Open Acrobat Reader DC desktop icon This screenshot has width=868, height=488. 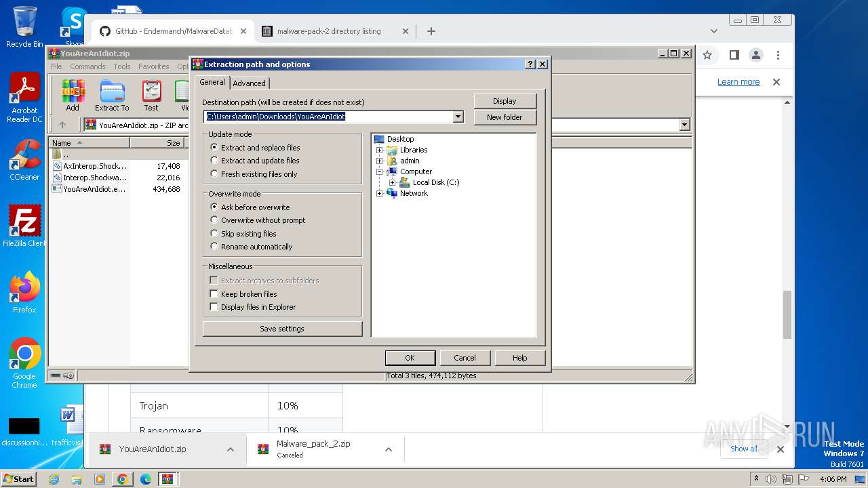[24, 98]
